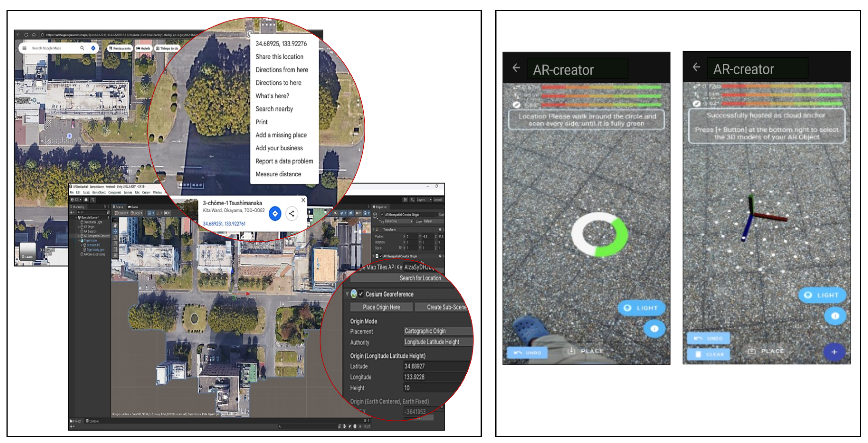
Task: Select the Hand tool in Unity scene toolbar
Action: pyautogui.click(x=115, y=225)
